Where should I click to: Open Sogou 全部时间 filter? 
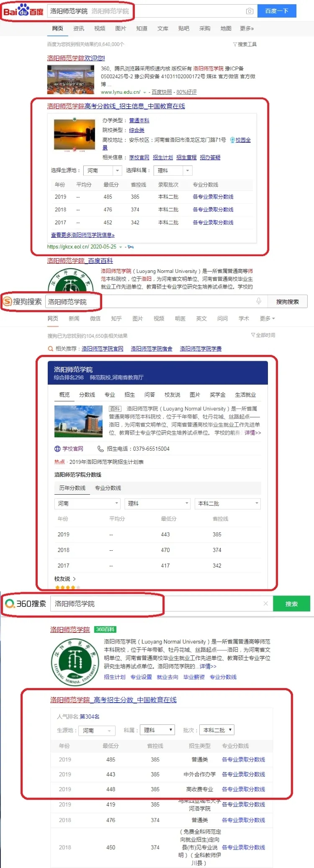(263, 335)
